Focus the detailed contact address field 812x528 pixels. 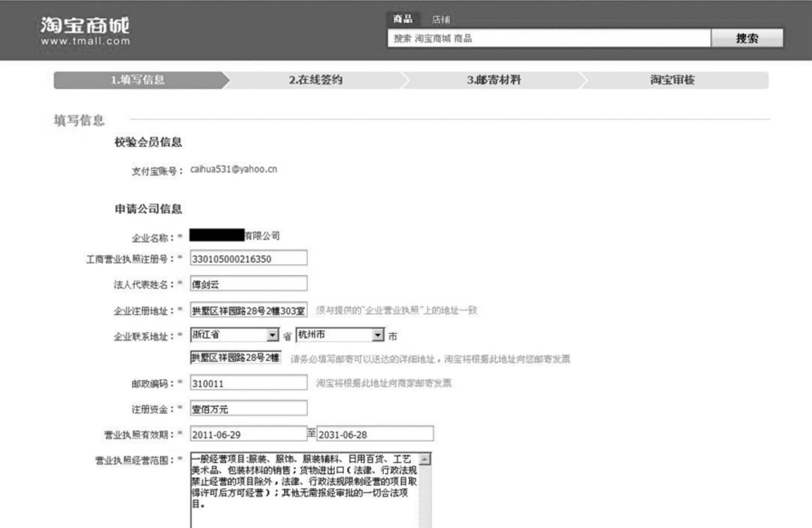pyautogui.click(x=236, y=358)
